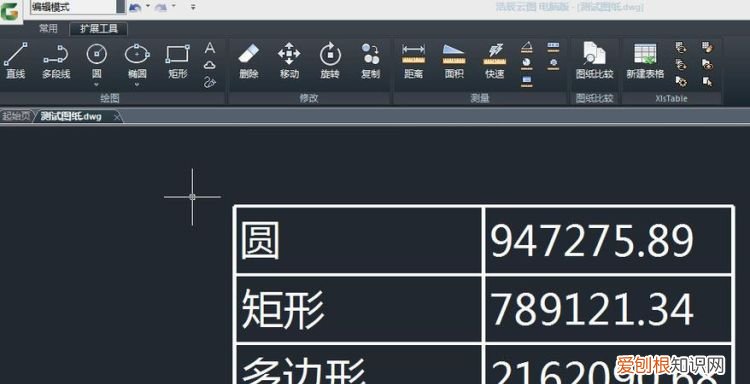Close the 测试图纸.dwg tab
This screenshot has height=384, width=750.
click(117, 117)
